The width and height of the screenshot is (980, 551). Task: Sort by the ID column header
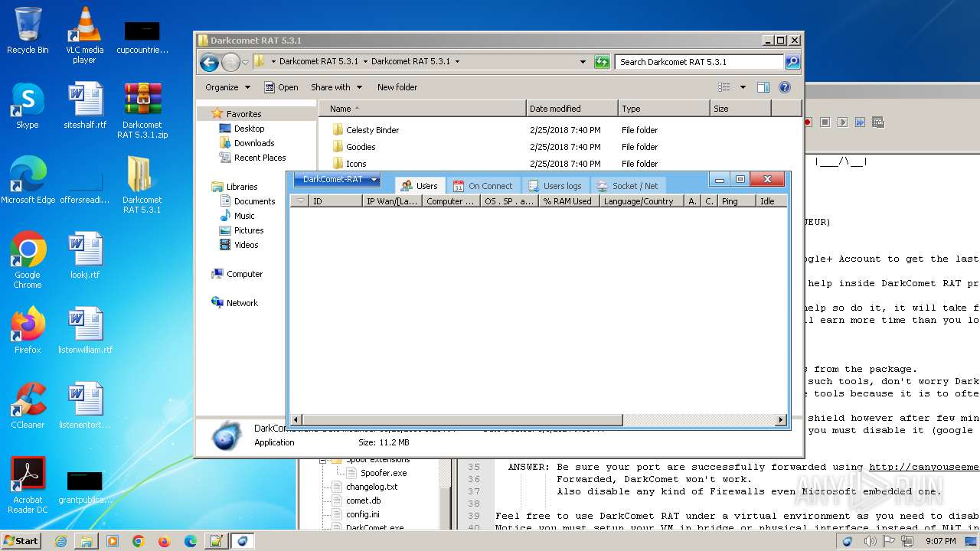335,201
